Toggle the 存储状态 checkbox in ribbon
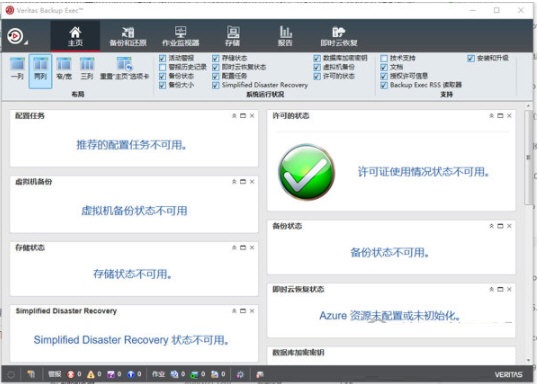Viewport: 538px width, 384px height. (x=215, y=58)
